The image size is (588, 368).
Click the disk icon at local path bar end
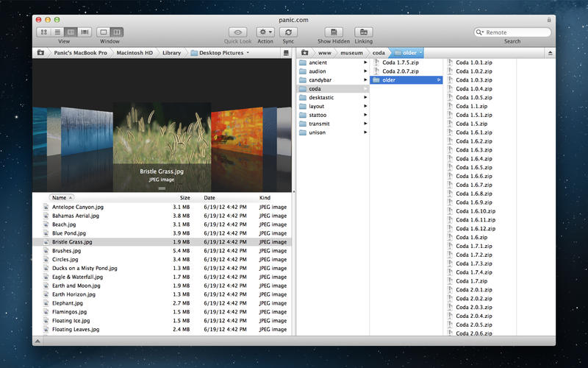(286, 53)
